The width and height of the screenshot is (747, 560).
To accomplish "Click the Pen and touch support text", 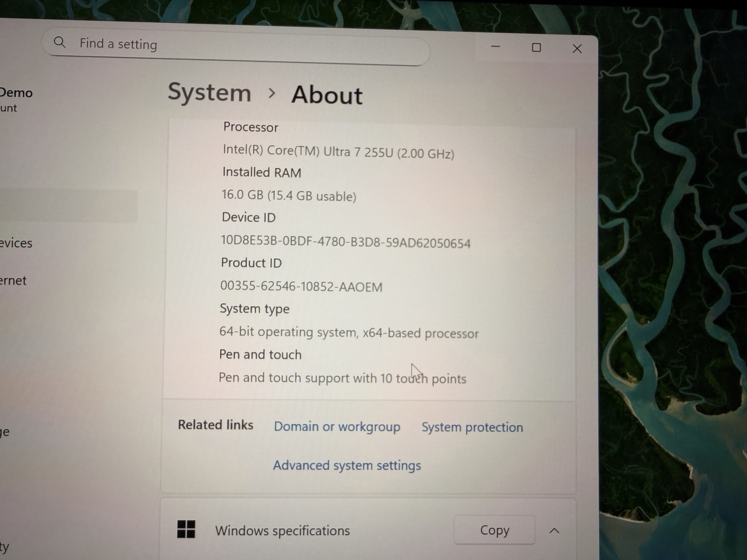I will click(x=342, y=378).
